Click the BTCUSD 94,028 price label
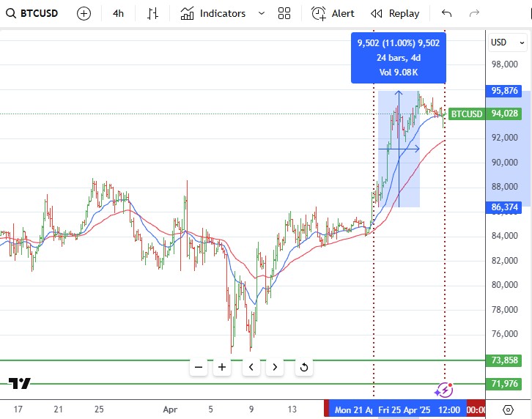 pos(485,114)
